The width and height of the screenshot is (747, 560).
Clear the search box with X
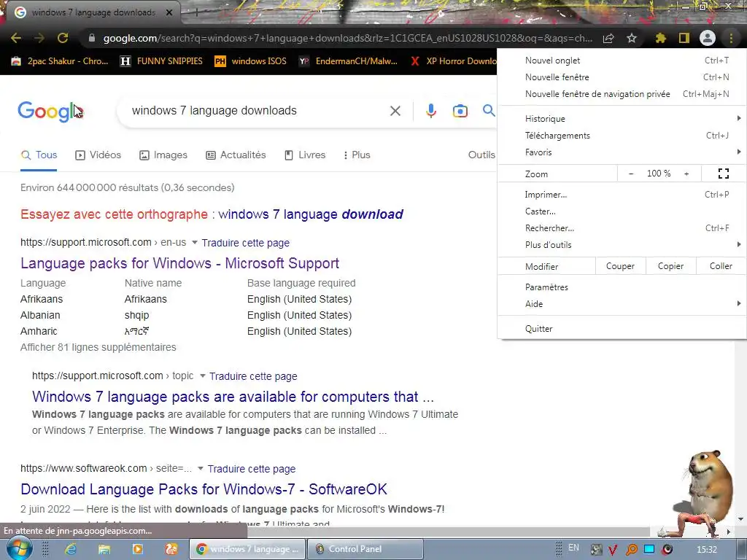pyautogui.click(x=395, y=111)
